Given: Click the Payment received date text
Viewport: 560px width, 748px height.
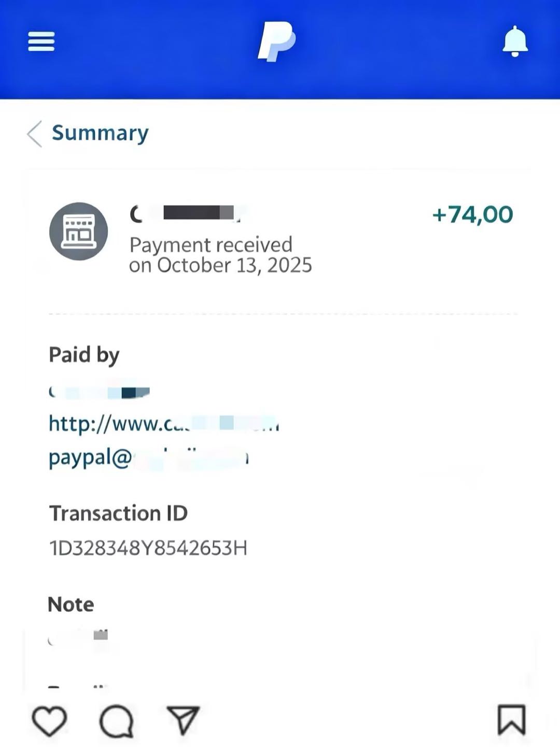Looking at the screenshot, I should [x=220, y=255].
